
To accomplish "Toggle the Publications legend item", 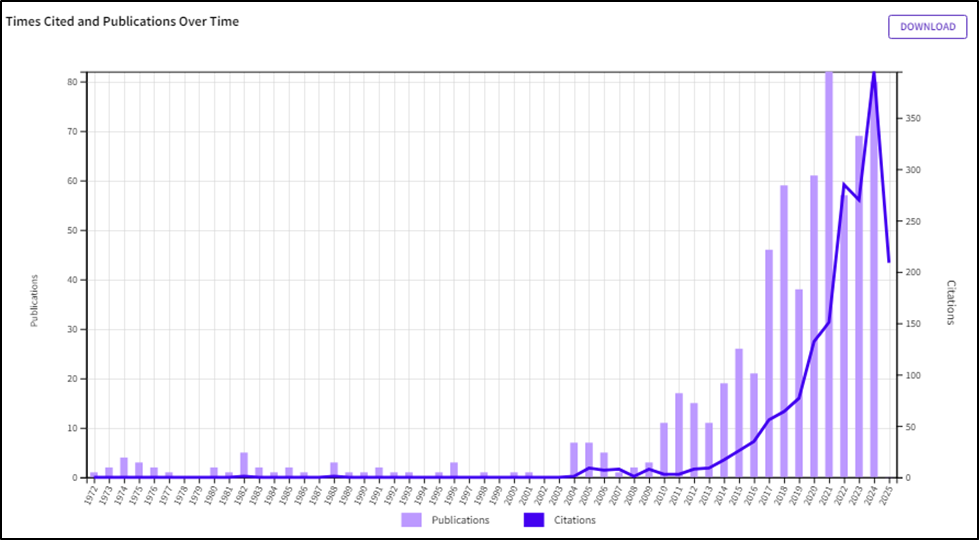I will [x=460, y=520].
